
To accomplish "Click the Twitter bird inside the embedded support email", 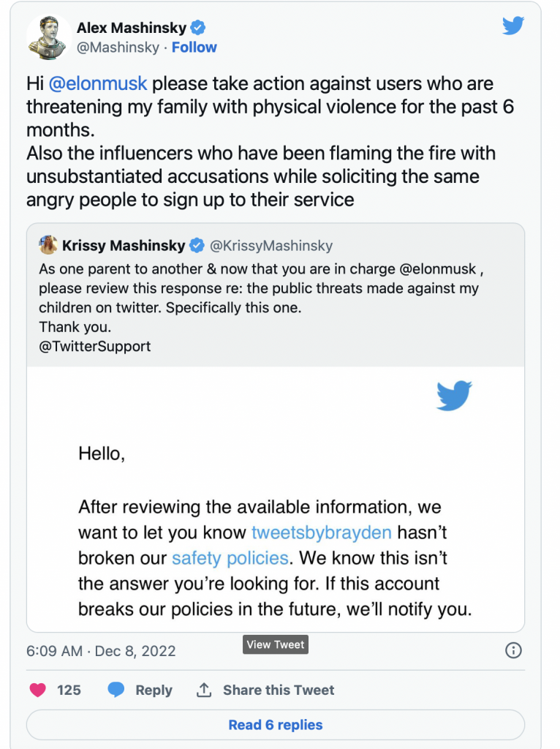I will pyautogui.click(x=454, y=395).
